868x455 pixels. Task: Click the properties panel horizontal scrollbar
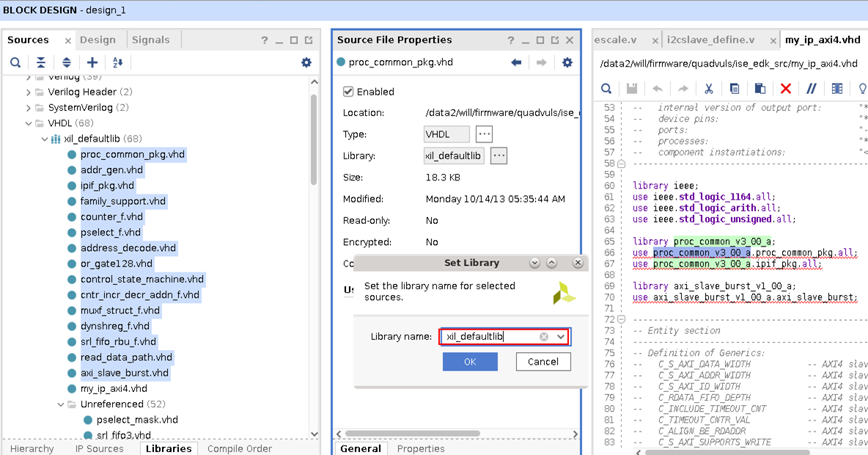[x=413, y=434]
